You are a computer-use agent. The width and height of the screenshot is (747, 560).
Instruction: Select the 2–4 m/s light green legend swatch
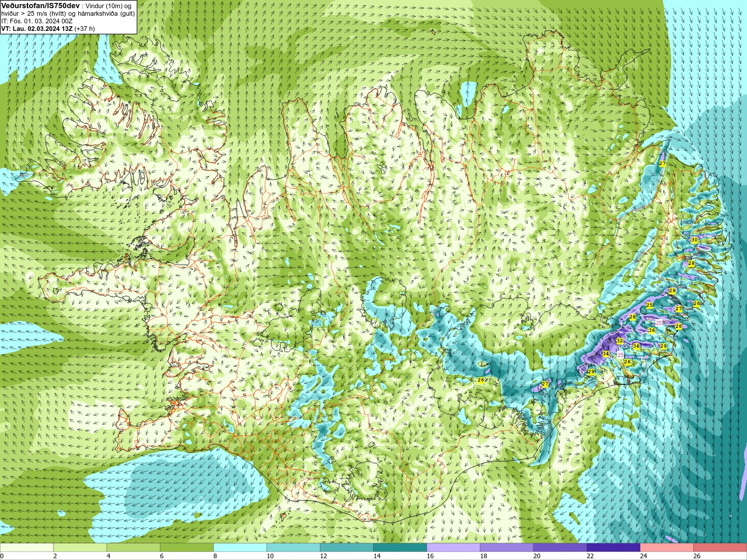81,548
